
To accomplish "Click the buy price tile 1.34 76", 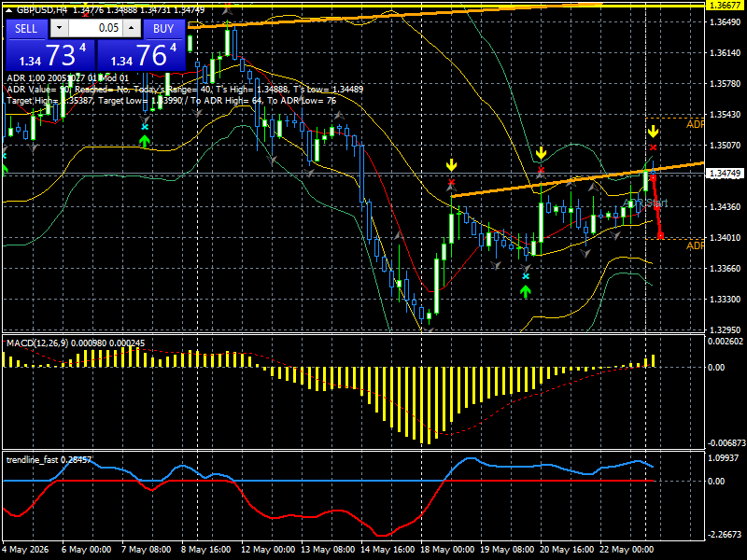I will [141, 55].
